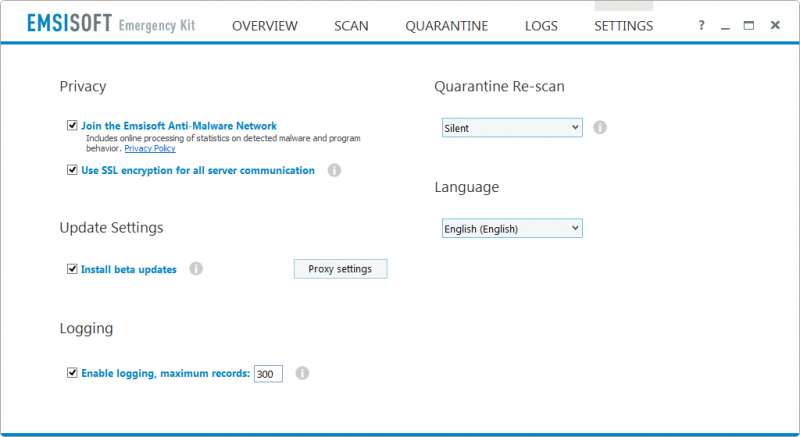Toggle Use SSL encryption checkbox
This screenshot has width=800, height=437.
72,170
